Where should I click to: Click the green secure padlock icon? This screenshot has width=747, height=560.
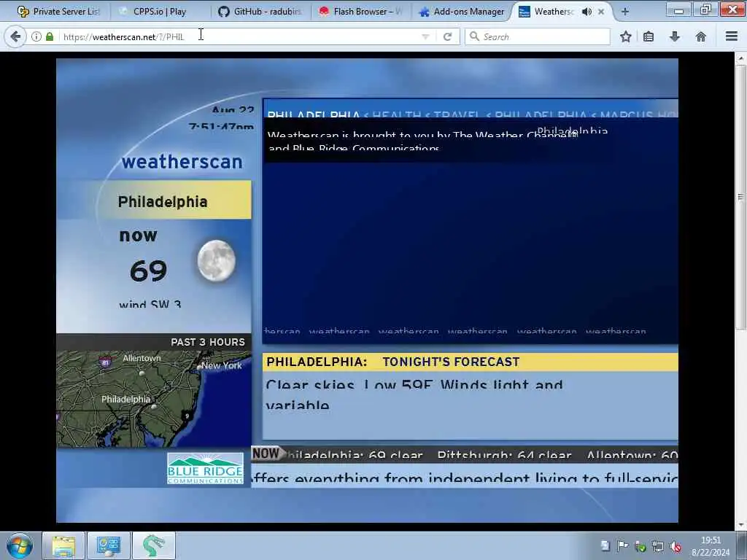tap(50, 36)
